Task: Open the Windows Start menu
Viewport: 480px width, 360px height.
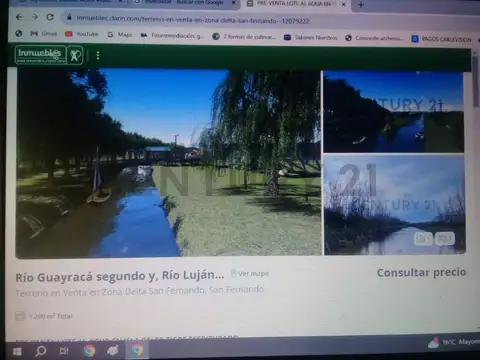Action: pyautogui.click(x=17, y=351)
